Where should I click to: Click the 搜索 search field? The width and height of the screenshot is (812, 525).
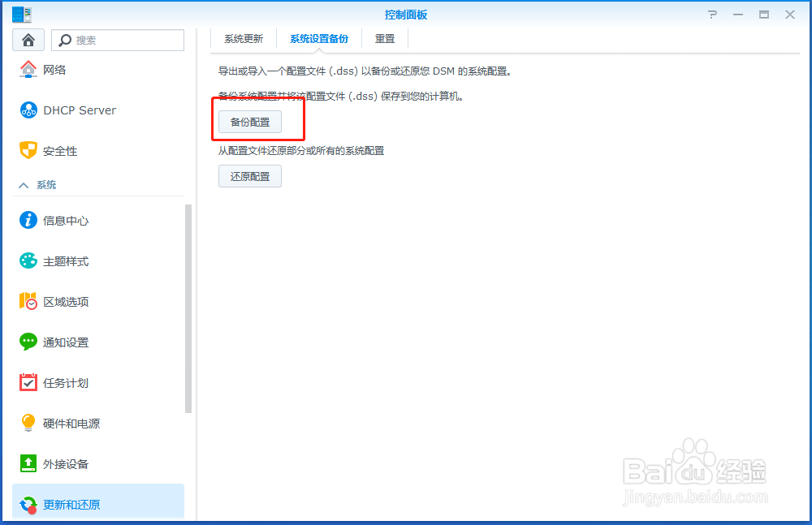[x=118, y=39]
